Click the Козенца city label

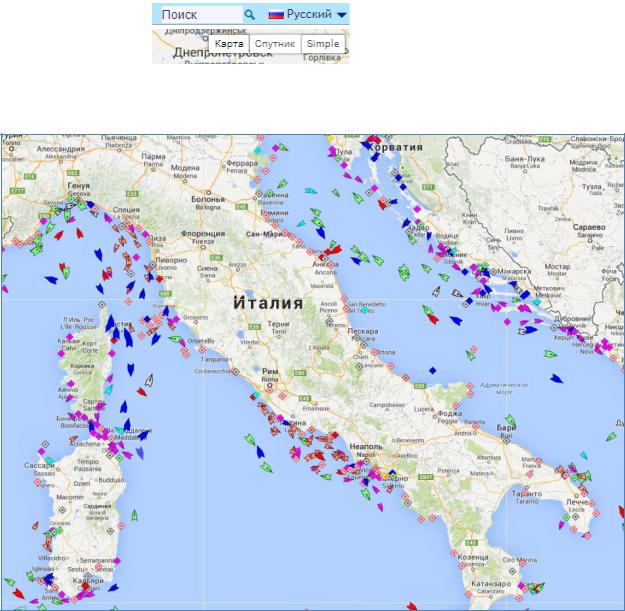(x=473, y=557)
